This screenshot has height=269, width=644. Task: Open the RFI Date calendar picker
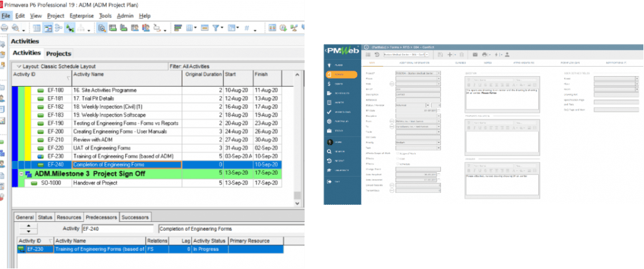pos(439,111)
